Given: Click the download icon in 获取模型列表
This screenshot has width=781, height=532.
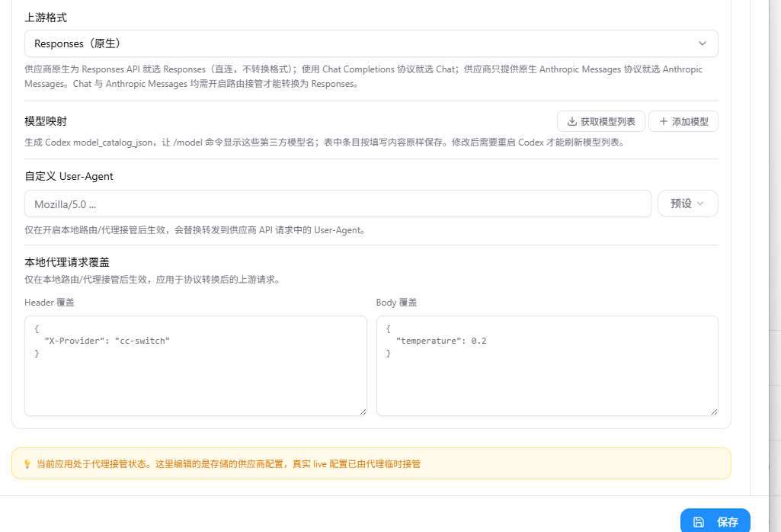Looking at the screenshot, I should pos(571,121).
